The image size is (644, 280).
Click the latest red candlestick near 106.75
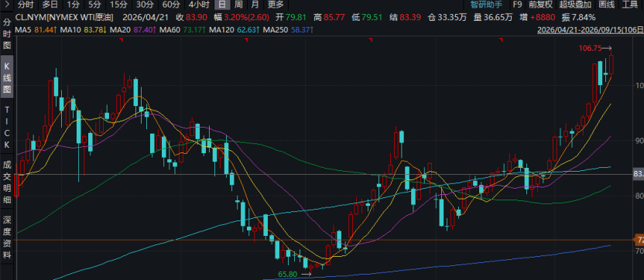coord(611,64)
